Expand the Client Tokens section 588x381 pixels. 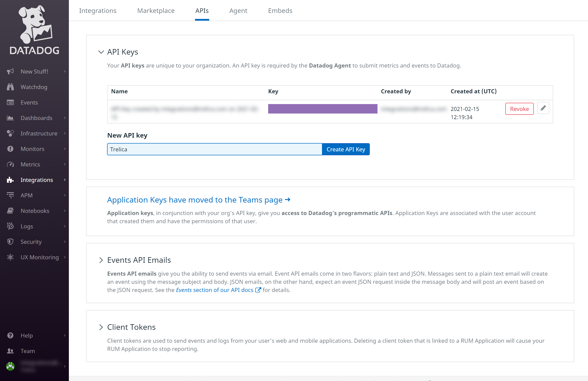click(101, 327)
